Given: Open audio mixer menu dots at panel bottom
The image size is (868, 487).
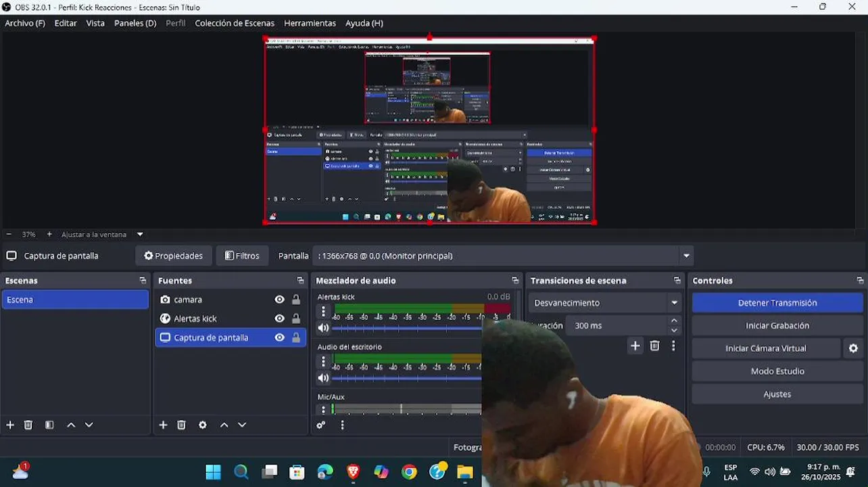Looking at the screenshot, I should pyautogui.click(x=342, y=425).
